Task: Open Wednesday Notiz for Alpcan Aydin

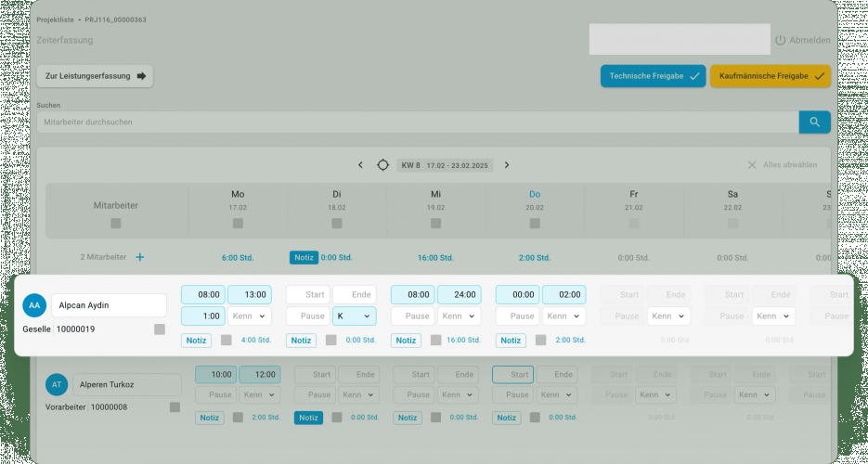Action: [x=406, y=341]
